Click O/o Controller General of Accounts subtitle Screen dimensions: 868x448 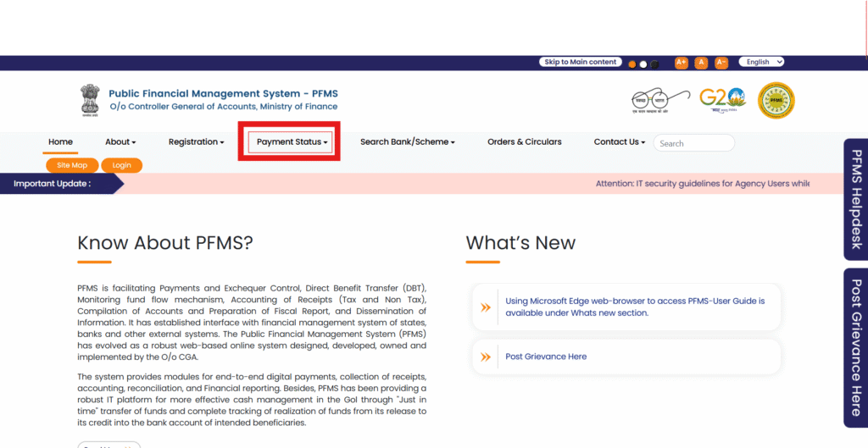click(223, 107)
